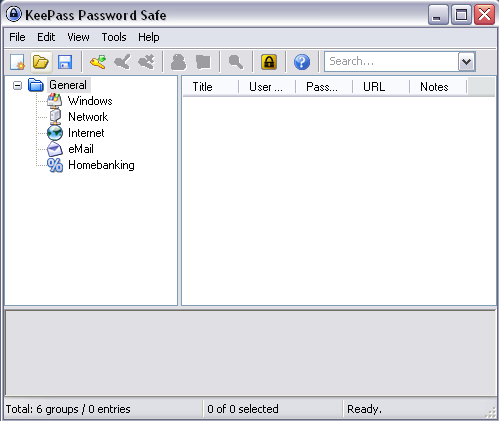
Task: Click the greyed copy username person icon
Action: (x=179, y=62)
